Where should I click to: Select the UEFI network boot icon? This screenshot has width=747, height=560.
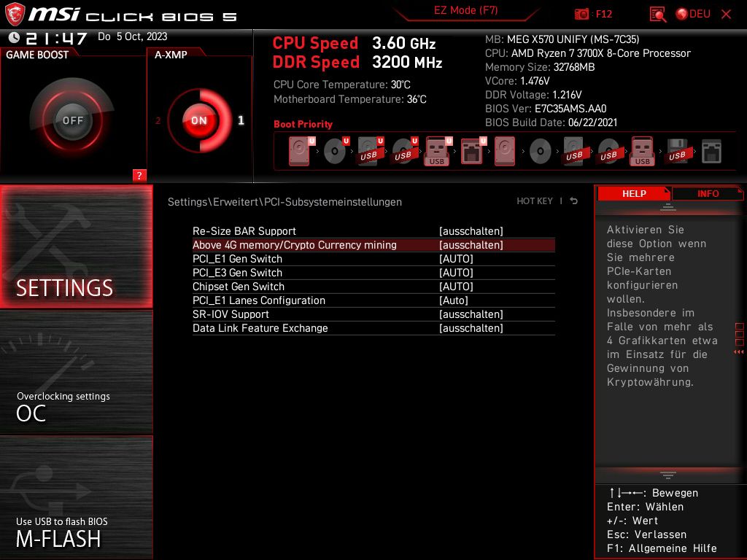(x=473, y=151)
